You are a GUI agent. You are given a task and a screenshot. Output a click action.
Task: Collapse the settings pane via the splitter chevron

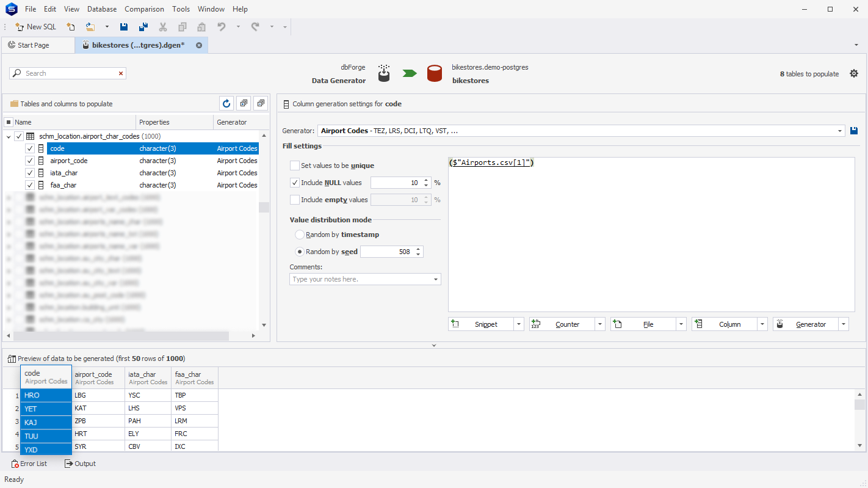point(434,346)
